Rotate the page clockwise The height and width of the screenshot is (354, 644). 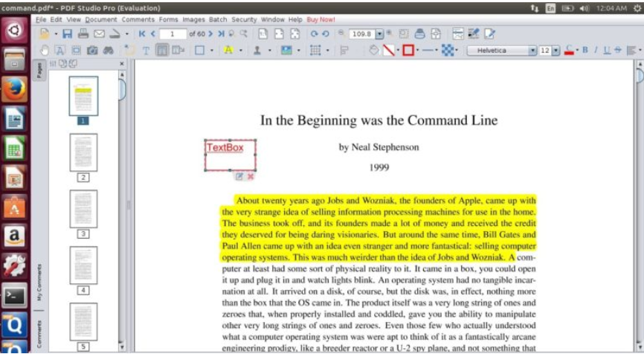[x=315, y=33]
